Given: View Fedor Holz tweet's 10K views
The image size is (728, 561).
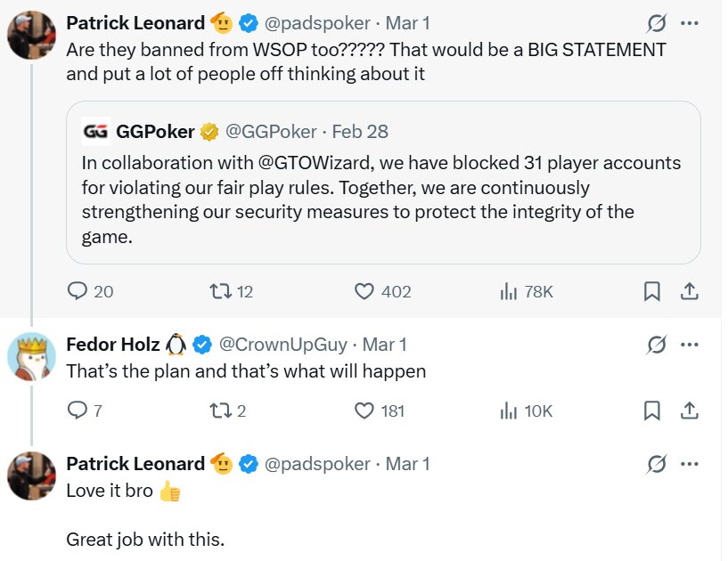Looking at the screenshot, I should tap(510, 411).
